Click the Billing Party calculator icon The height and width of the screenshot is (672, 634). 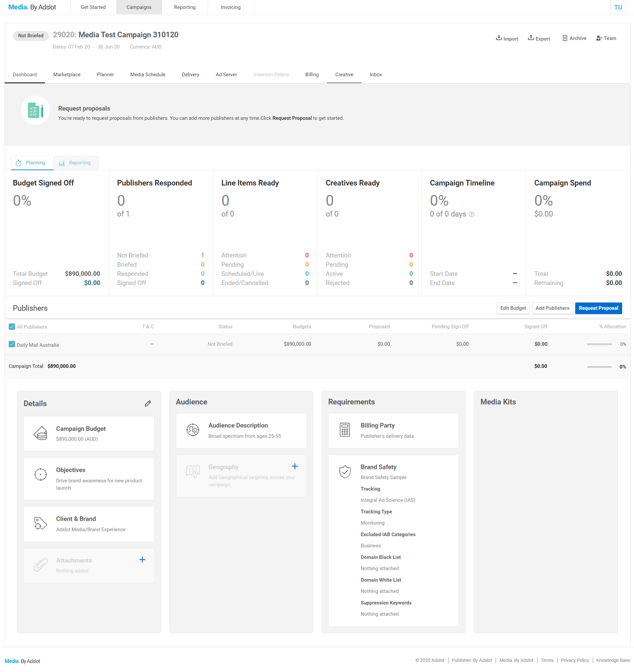pyautogui.click(x=344, y=430)
